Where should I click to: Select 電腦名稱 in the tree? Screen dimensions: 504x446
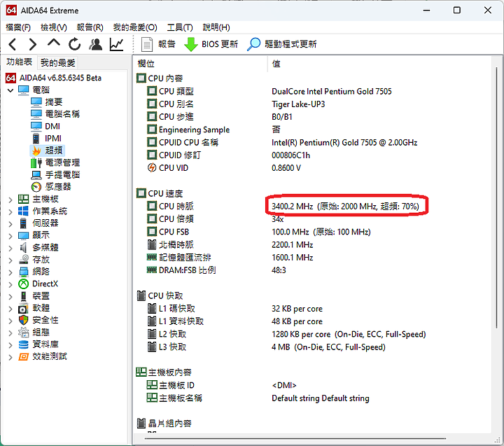coord(62,114)
